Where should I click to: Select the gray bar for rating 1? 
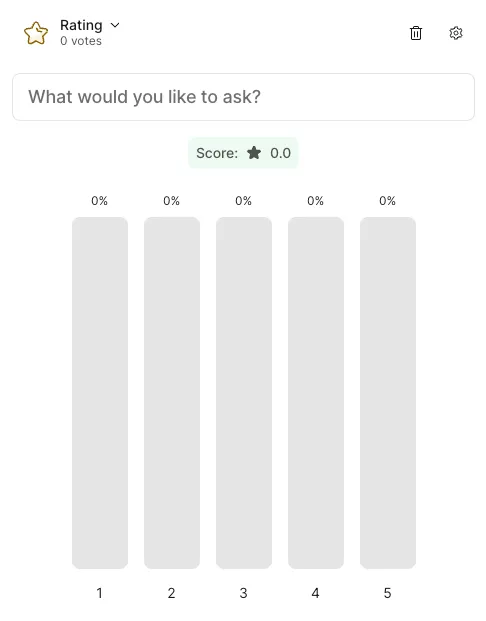click(x=100, y=393)
